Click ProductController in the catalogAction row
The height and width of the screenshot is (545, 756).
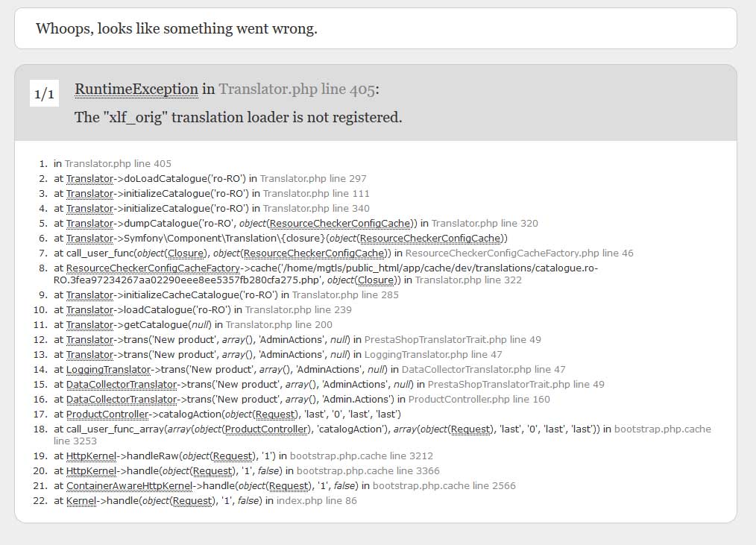(x=107, y=415)
